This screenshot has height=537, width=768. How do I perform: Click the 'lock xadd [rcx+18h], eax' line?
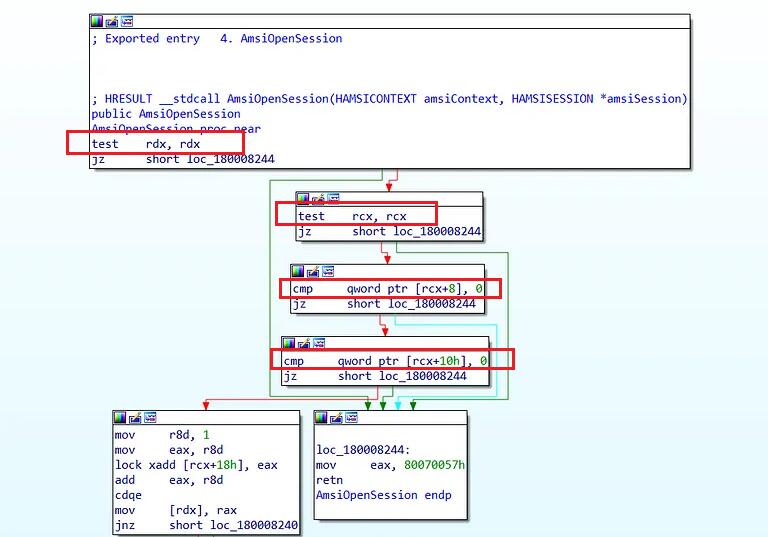[x=196, y=465]
